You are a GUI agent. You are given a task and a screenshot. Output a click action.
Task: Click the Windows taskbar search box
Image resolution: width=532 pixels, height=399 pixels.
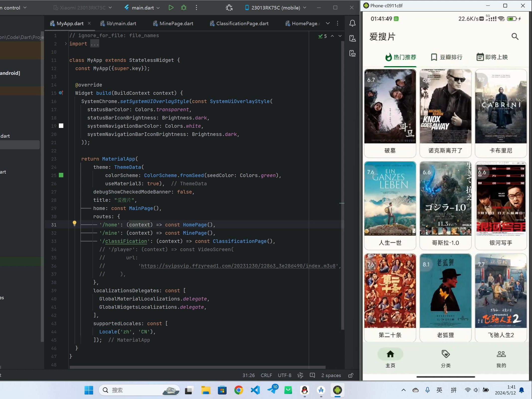(139, 390)
